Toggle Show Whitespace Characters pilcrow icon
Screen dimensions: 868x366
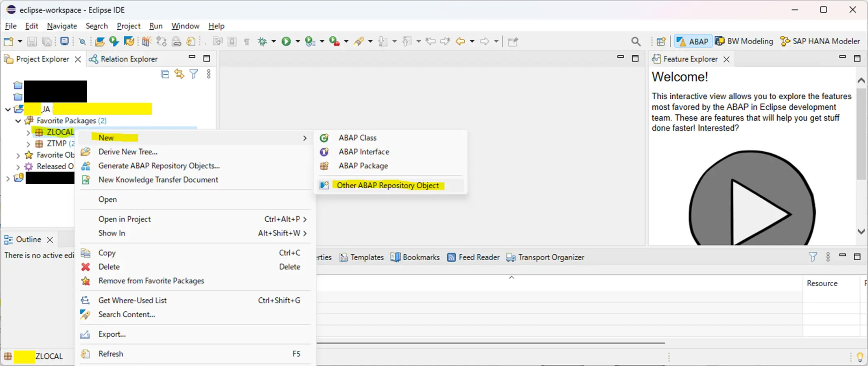pos(247,41)
